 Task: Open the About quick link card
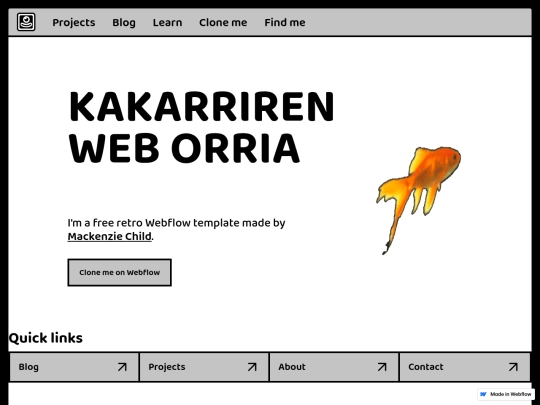coord(334,367)
